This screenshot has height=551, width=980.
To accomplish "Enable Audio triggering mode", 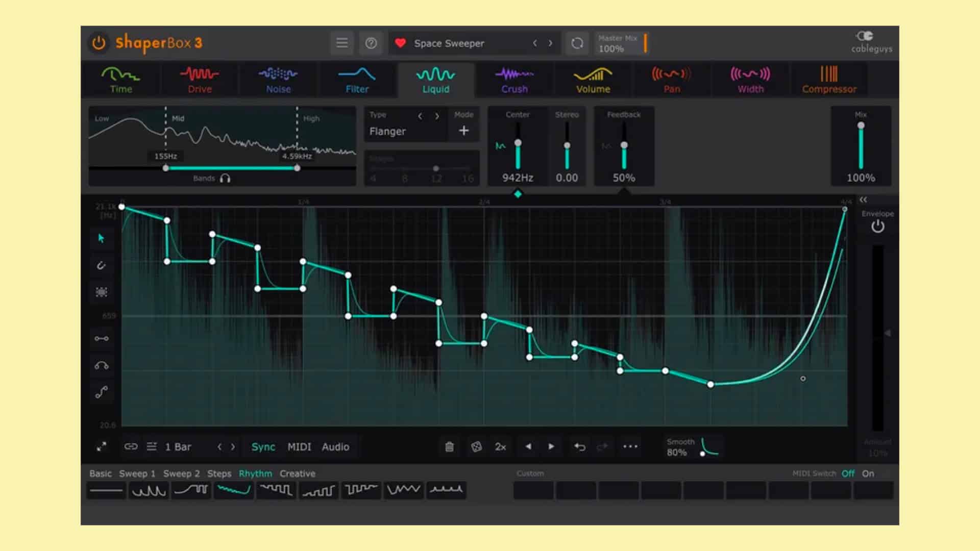I will (x=335, y=446).
